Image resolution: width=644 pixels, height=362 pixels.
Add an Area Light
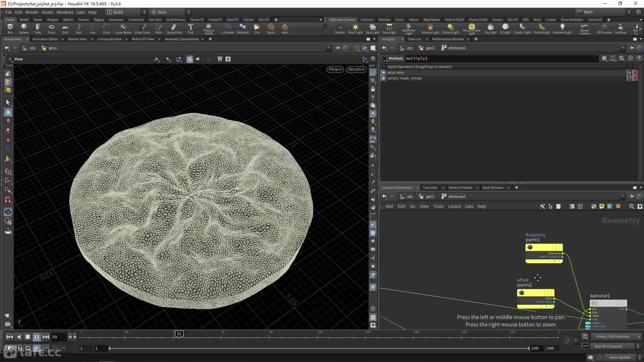pyautogui.click(x=389, y=28)
